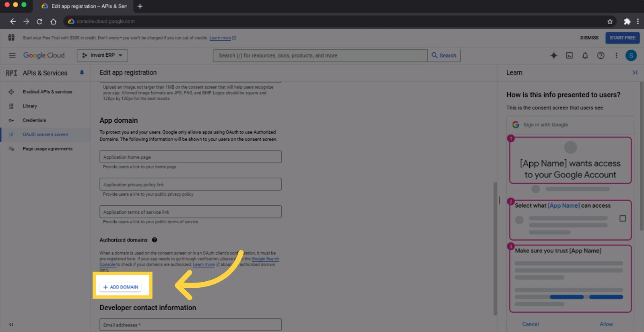This screenshot has width=644, height=332.
Task: Click the Email addresses field
Action: pos(190,325)
